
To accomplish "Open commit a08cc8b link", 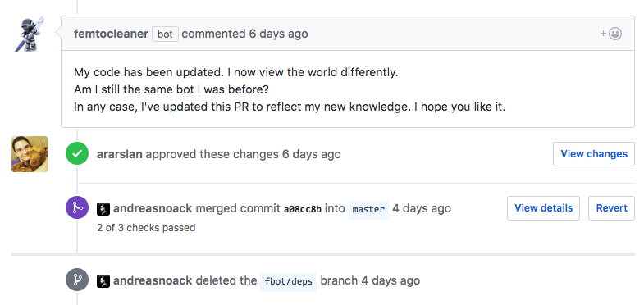I will [x=303, y=209].
